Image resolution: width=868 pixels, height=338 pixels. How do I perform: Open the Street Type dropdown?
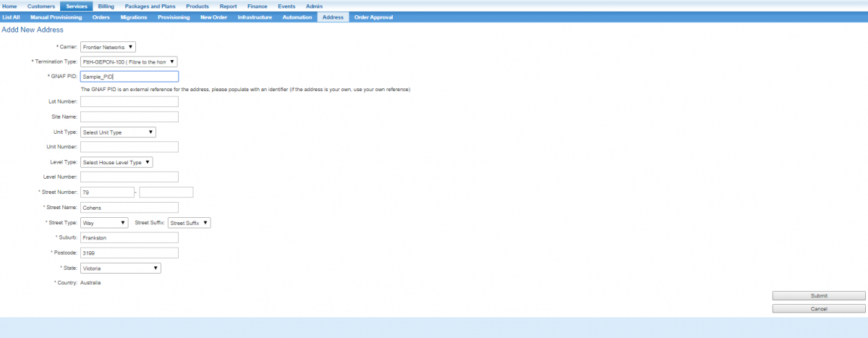(x=104, y=223)
